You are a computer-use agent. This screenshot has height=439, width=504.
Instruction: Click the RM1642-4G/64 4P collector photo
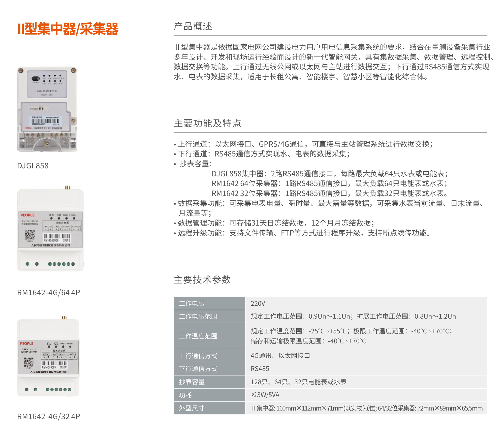tap(50, 230)
